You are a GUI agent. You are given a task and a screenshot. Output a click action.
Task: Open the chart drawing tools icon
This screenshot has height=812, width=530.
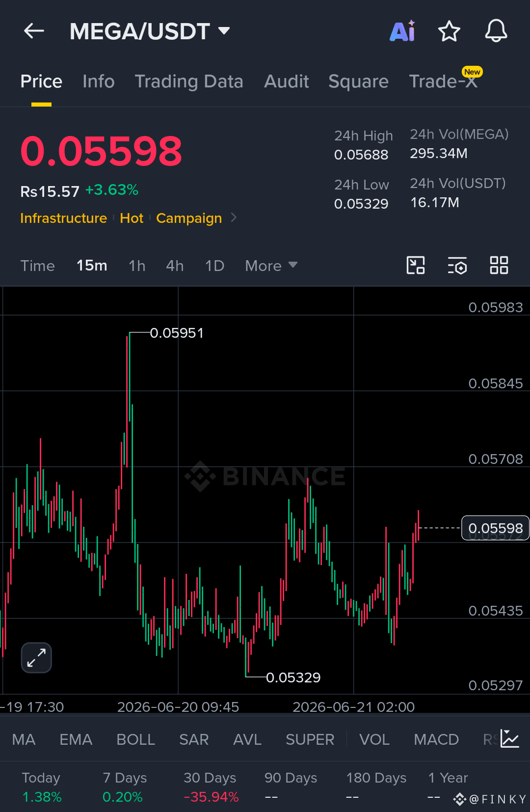pyautogui.click(x=416, y=266)
